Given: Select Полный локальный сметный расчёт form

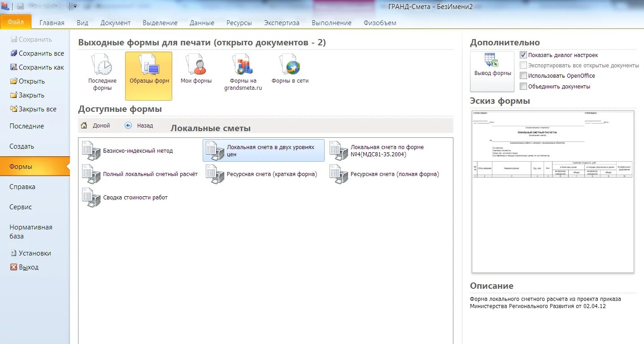Looking at the screenshot, I should coord(140,174).
